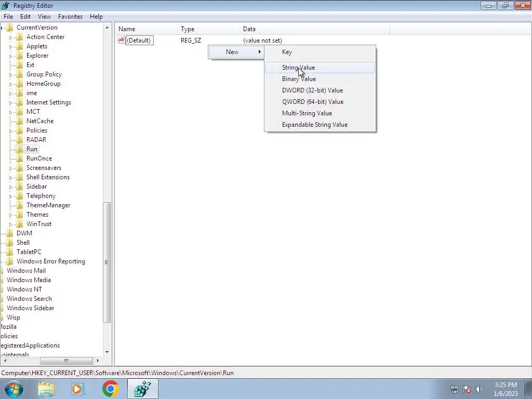Click the (Default) string value icon
Image resolution: width=532 pixels, height=399 pixels.
122,40
